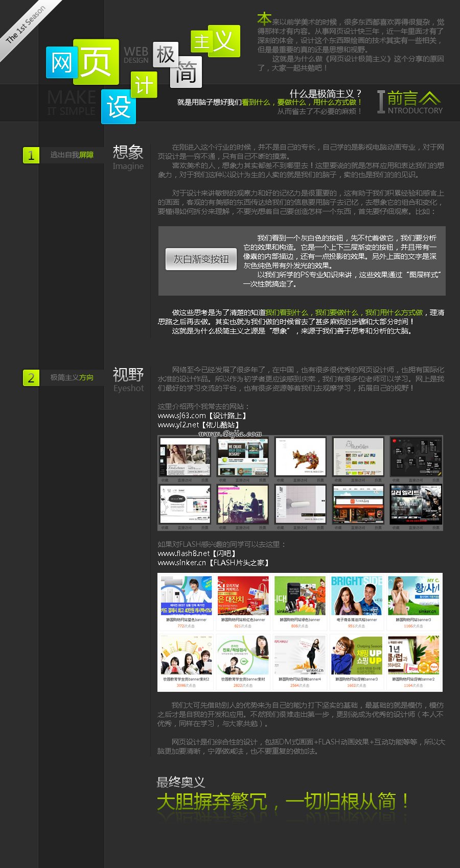The width and height of the screenshot is (460, 868).
Task: Open the drummer silhouette site thumbnail
Action: pos(242,504)
